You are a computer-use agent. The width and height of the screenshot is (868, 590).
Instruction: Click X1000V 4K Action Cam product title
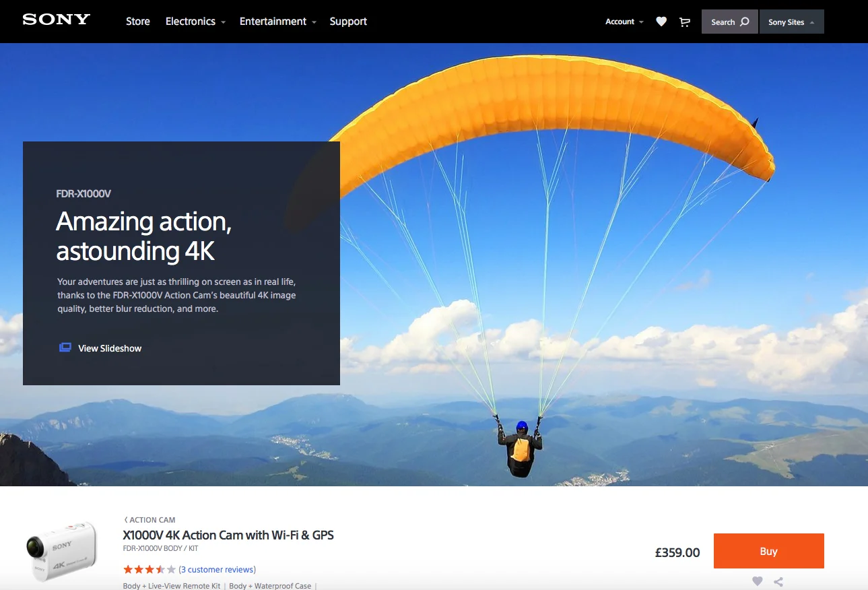228,535
